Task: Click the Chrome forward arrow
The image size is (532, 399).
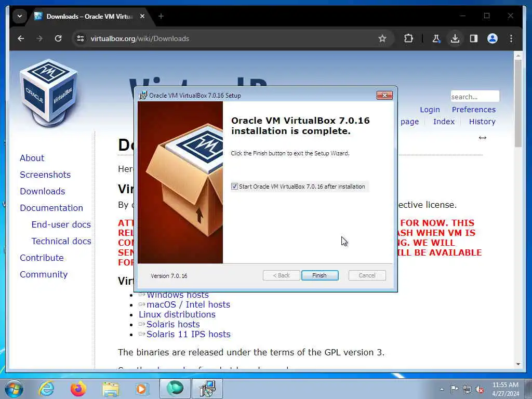Action: [39, 38]
